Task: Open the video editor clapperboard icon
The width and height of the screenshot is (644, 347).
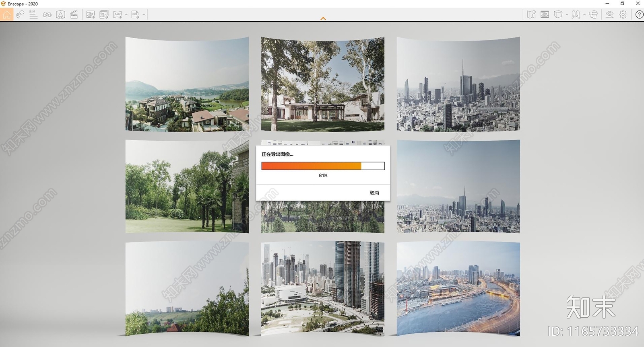Action: 74,14
